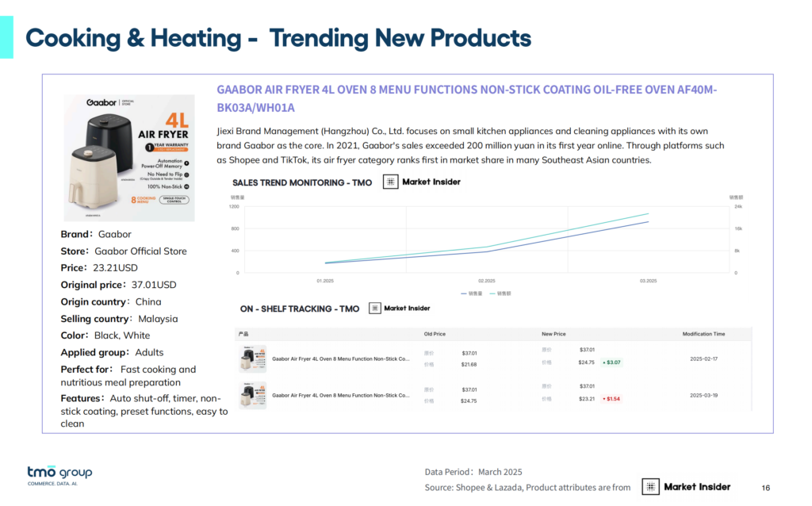Click the Market Insider icon beside Sales Trend Monitoring
The height and width of the screenshot is (506, 812).
(x=390, y=182)
